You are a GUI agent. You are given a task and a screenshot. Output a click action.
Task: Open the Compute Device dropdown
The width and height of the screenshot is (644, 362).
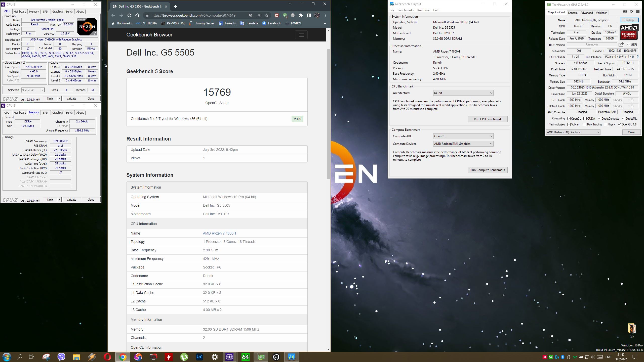(x=463, y=144)
